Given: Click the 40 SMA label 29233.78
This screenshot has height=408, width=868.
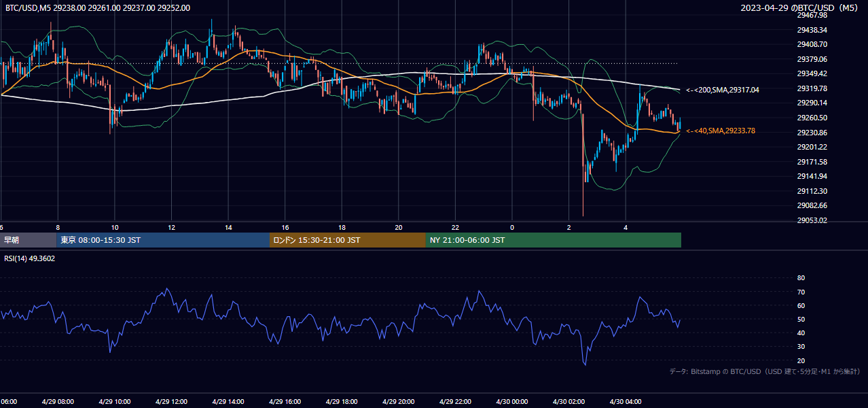Looking at the screenshot, I should [721, 131].
